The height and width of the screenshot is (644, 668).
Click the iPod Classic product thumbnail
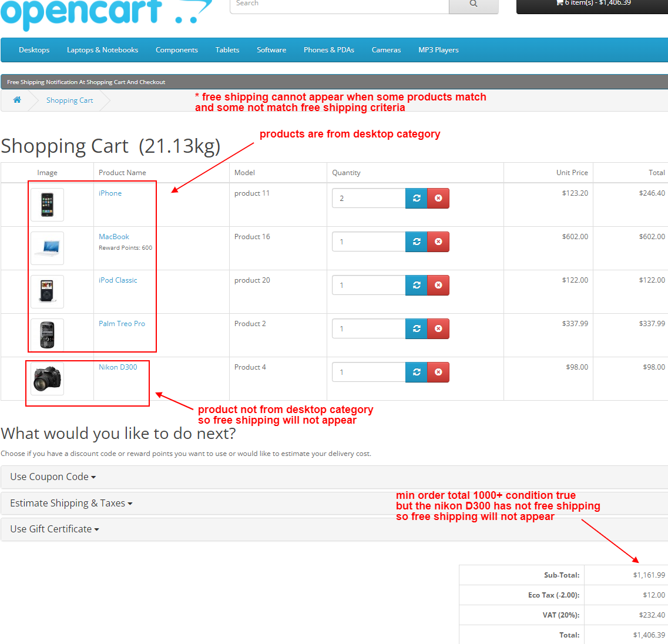tap(47, 291)
